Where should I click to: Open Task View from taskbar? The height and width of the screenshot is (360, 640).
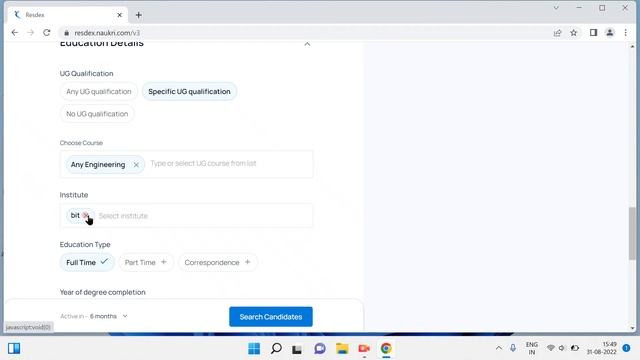coord(297,349)
